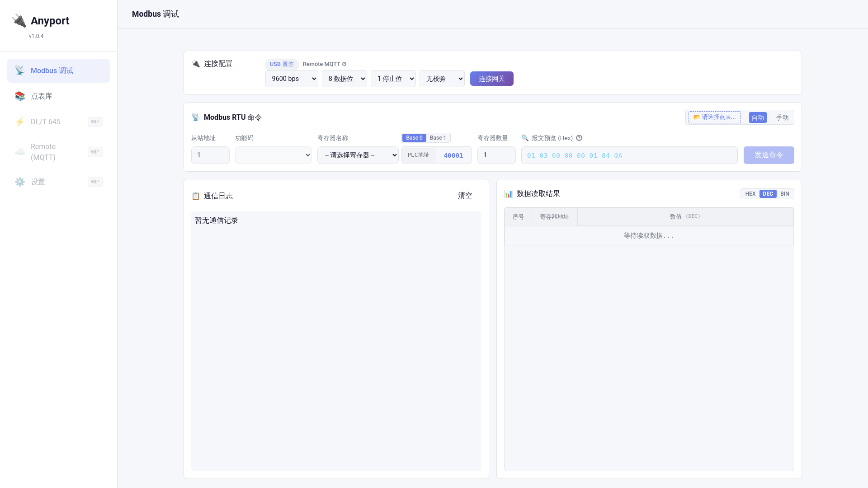This screenshot has width=868, height=488.
Task: Click the help question-mark icon by 报文预览
Action: pyautogui.click(x=579, y=138)
